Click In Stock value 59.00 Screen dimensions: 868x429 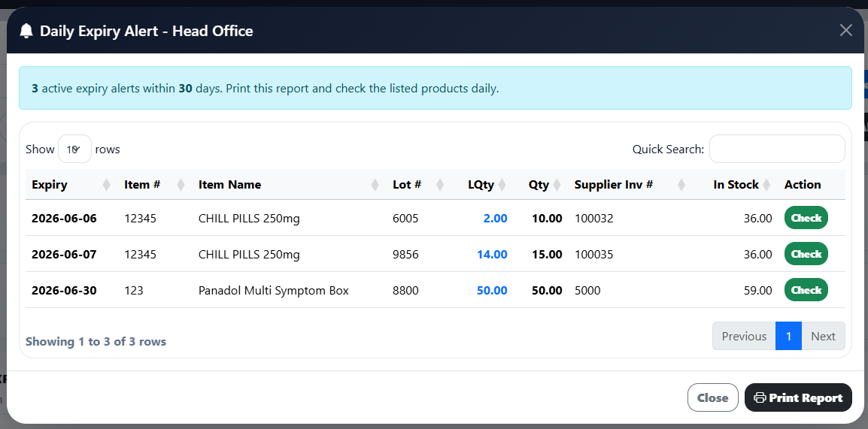coord(758,290)
